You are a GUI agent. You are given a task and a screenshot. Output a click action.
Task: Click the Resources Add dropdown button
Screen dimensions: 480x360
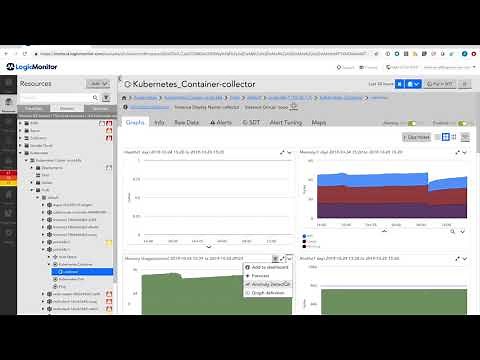(x=98, y=84)
